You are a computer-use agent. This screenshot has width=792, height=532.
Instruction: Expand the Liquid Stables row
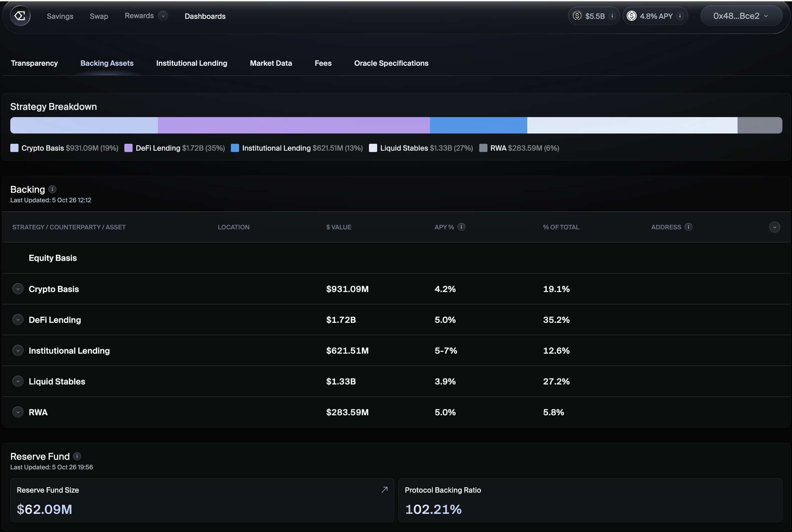18,381
